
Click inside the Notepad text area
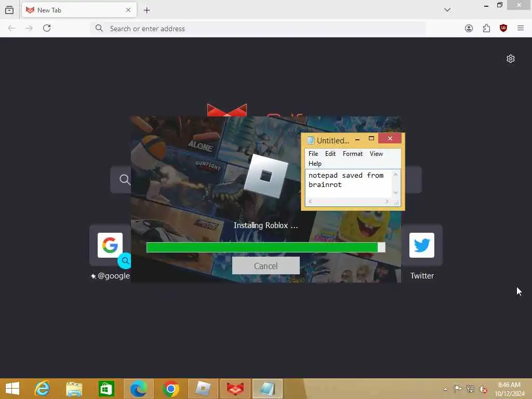coord(349,183)
